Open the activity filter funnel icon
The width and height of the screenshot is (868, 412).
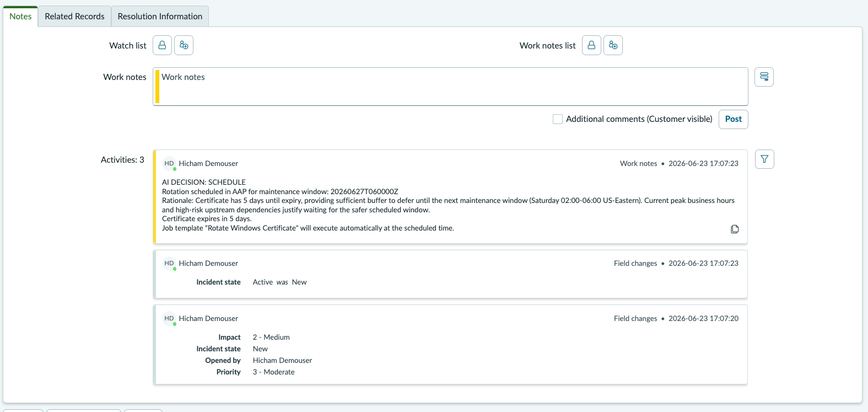pyautogui.click(x=764, y=159)
